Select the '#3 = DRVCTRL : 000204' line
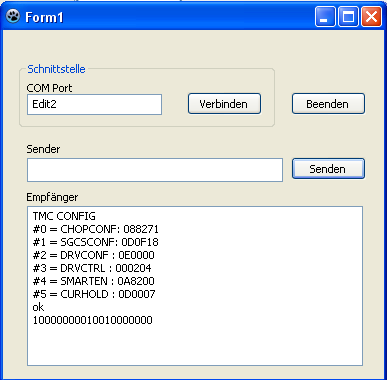 (92, 268)
